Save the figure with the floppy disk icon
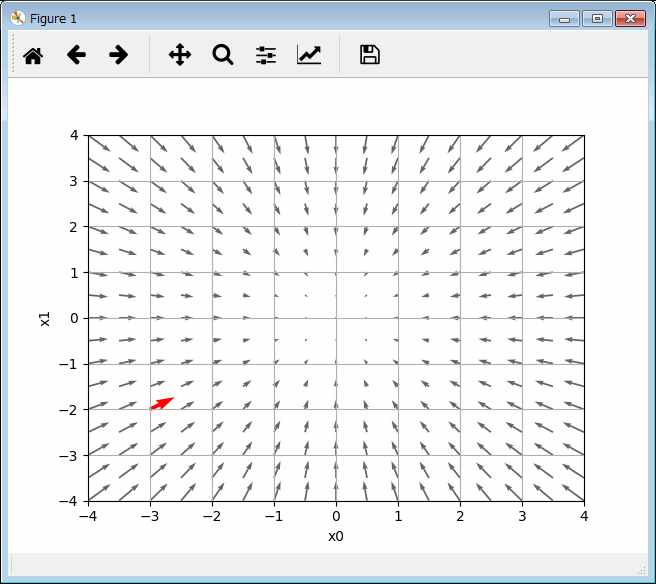656x584 pixels. [369, 55]
